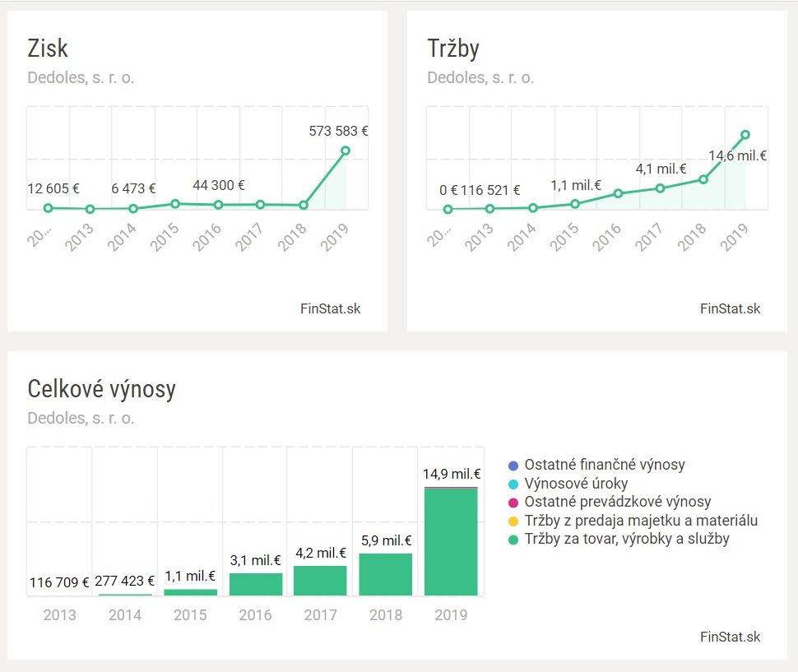This screenshot has height=672, width=798.
Task: Open FinStat.sk link under Celkové výnosy
Action: tap(731, 637)
